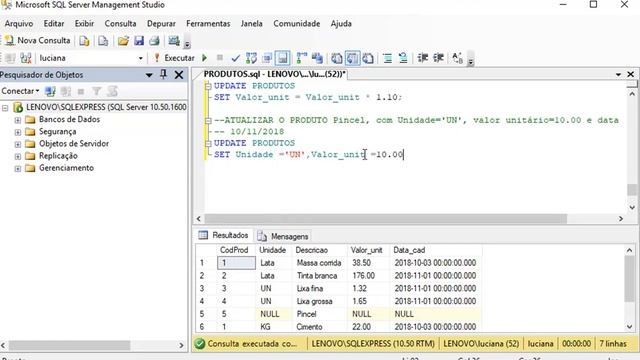Expand the Bancos de Dados folder
This screenshot has height=360, width=640.
pyautogui.click(x=18, y=120)
